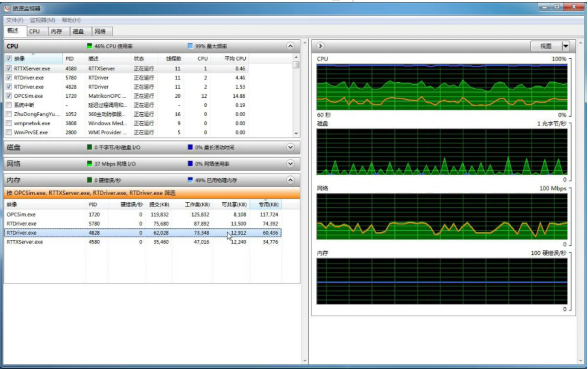Screen dimensions: 588x369
Task: Uncheck the OPCSim.exe process checkbox
Action: point(9,96)
